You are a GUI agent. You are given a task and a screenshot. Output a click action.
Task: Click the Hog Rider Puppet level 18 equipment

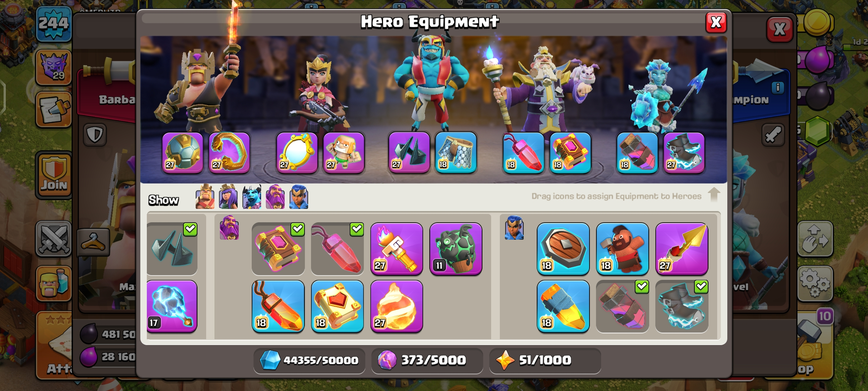click(x=622, y=249)
